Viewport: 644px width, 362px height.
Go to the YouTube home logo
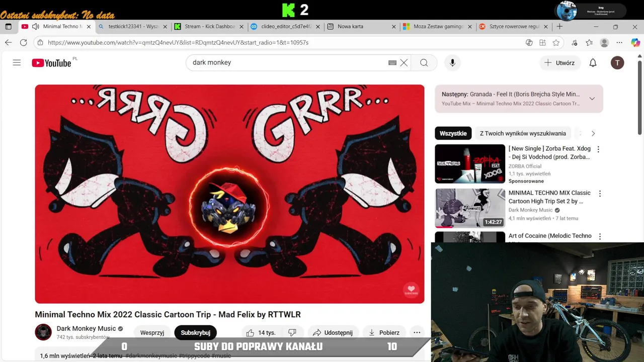click(51, 63)
